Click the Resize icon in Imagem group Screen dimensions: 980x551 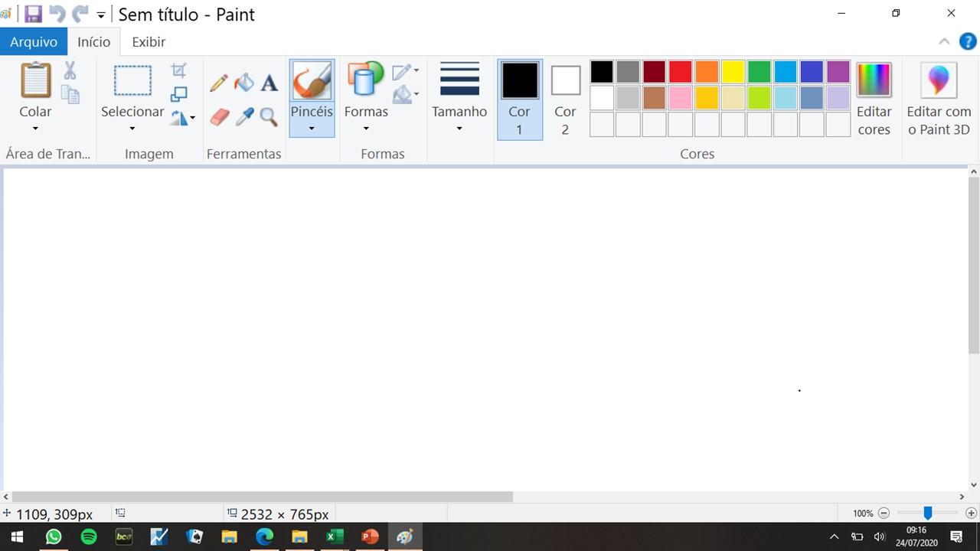[x=178, y=94]
